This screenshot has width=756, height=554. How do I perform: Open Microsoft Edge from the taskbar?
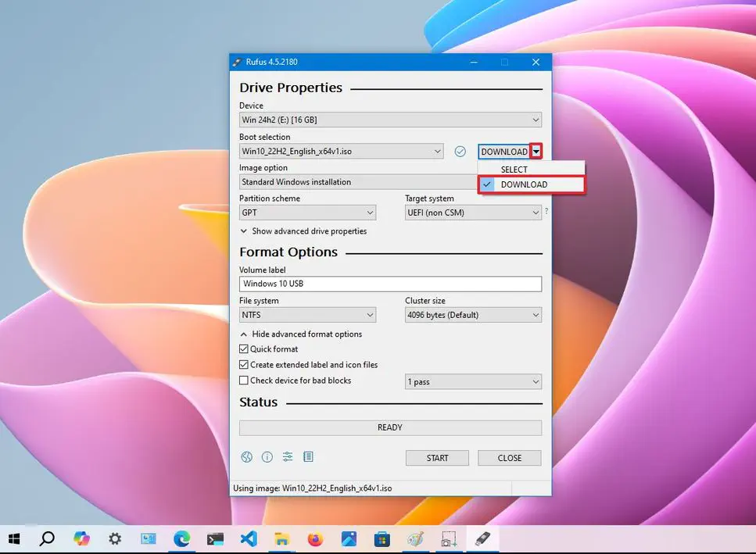[x=181, y=538]
